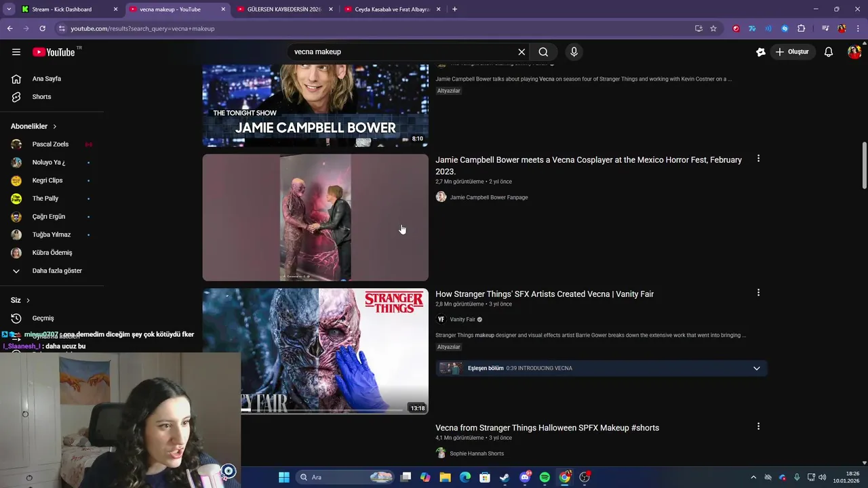Click the page vertical scrollbar thumb
Viewport: 868px width, 488px height.
click(x=864, y=165)
